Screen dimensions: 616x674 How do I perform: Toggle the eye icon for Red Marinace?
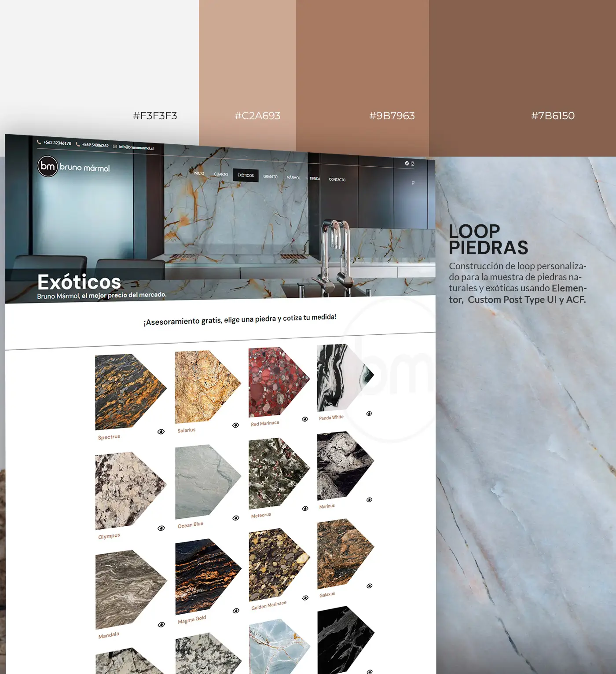pyautogui.click(x=305, y=419)
